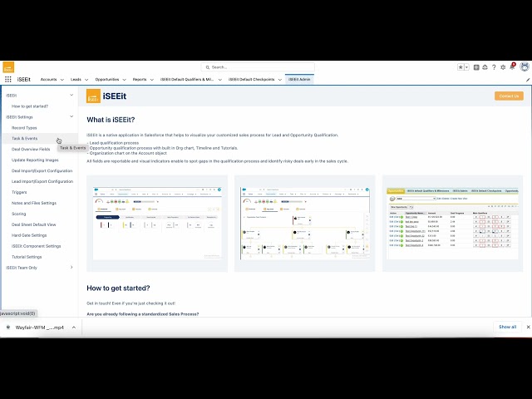
Task: Click the Contact Us button
Action: [x=509, y=96]
